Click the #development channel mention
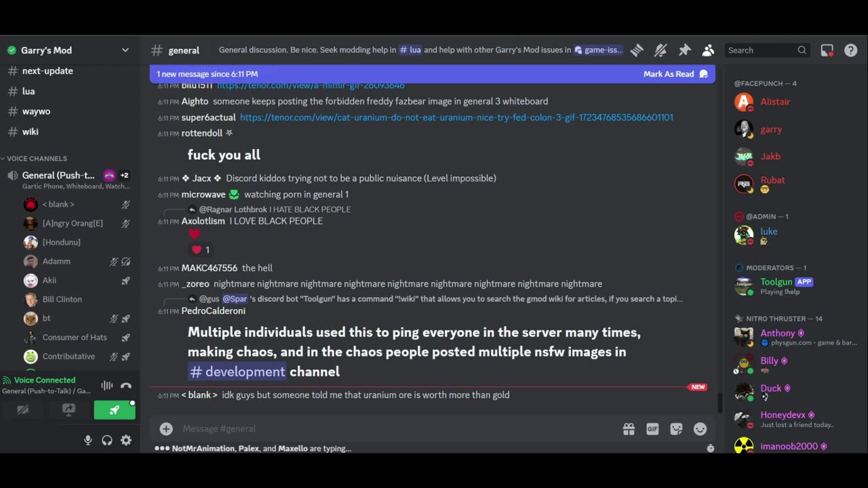The height and width of the screenshot is (488, 868). coord(237,371)
